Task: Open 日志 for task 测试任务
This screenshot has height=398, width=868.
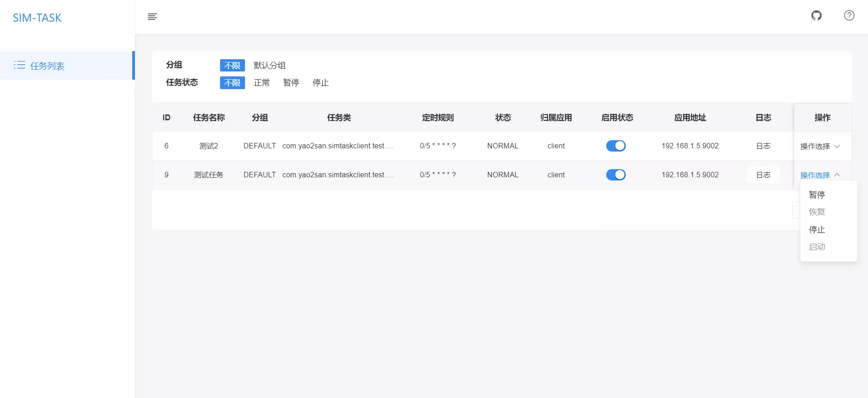Action: point(763,175)
